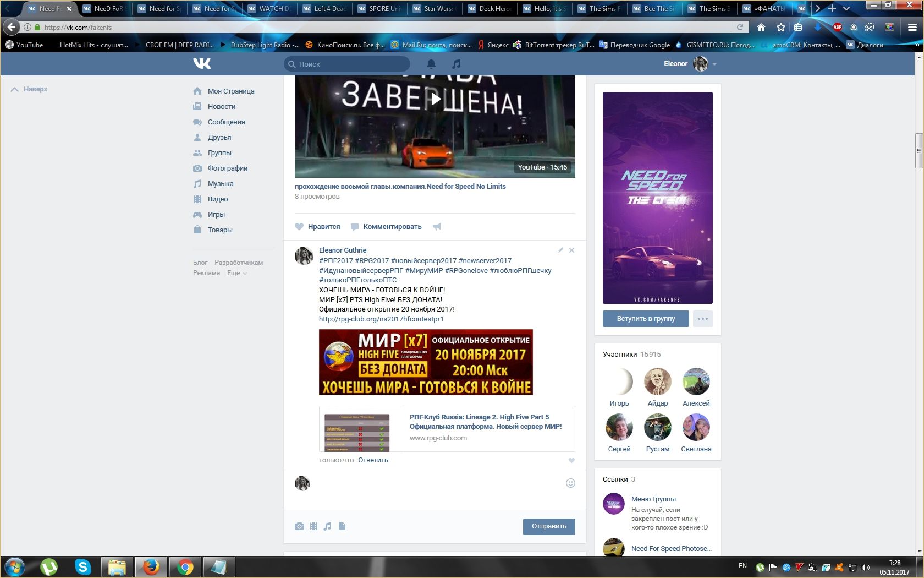924x578 pixels.
Task: Click the VK logo in the header
Action: (x=202, y=64)
